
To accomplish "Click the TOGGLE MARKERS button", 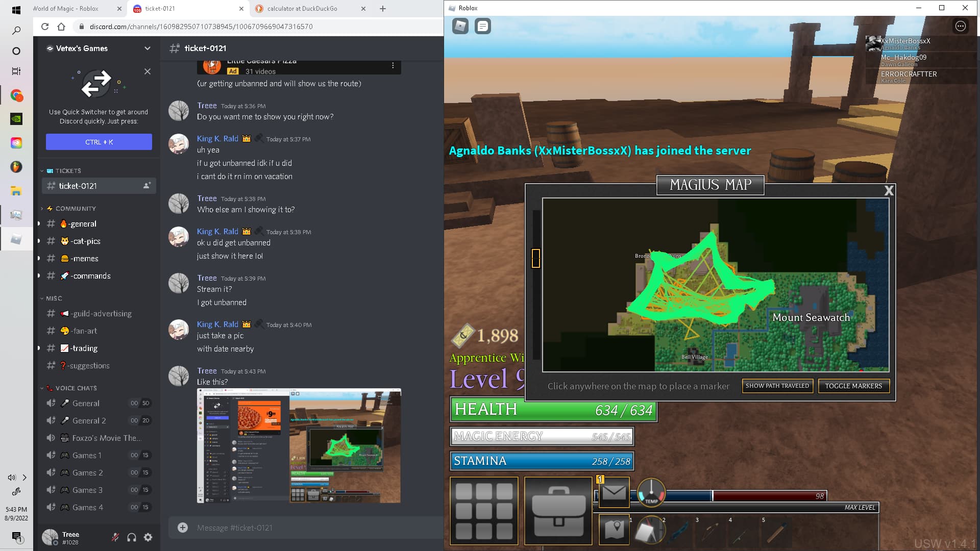I will click(853, 386).
